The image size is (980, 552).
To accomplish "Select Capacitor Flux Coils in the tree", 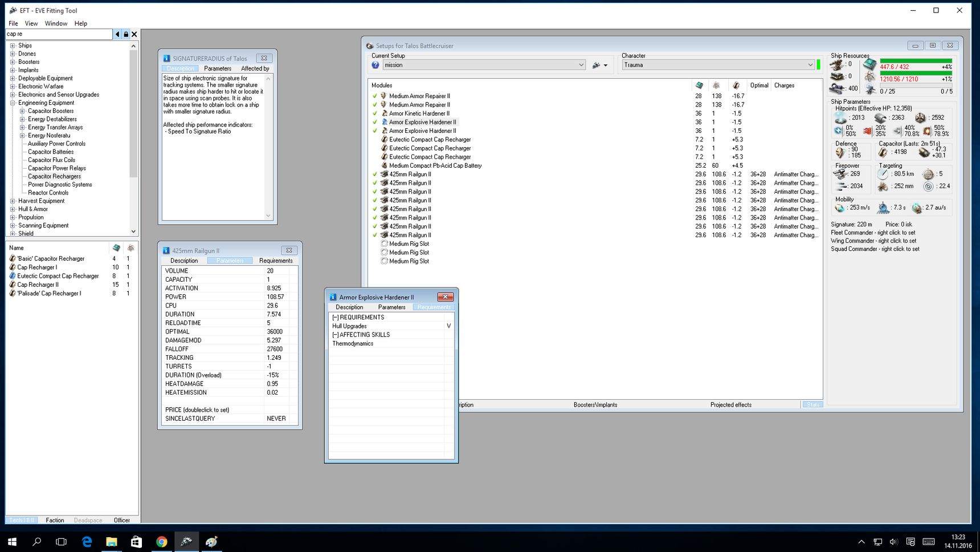I will point(51,160).
